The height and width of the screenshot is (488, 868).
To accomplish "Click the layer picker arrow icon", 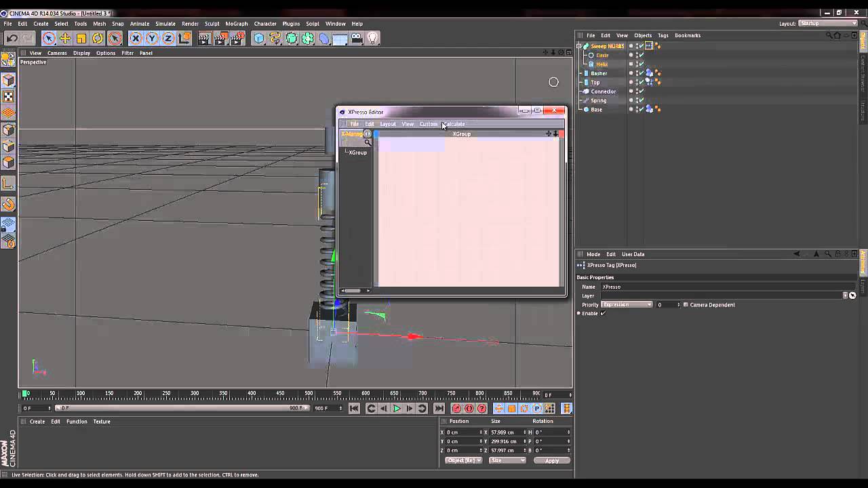I will 852,296.
